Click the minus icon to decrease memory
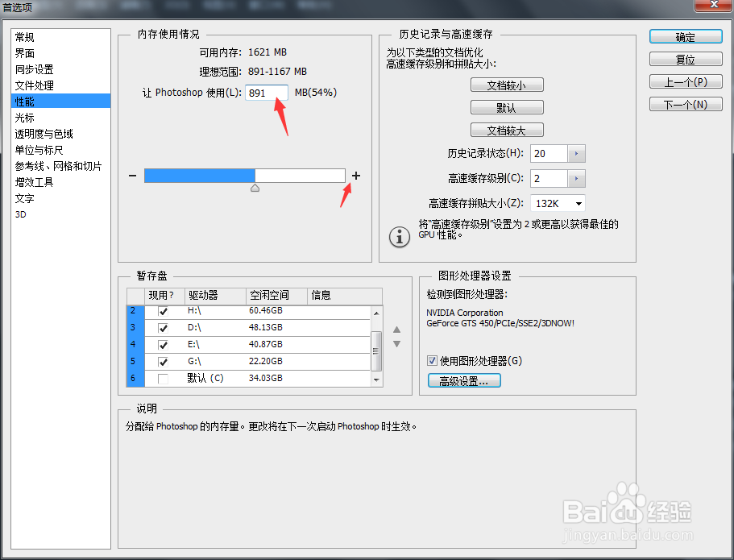 (132, 176)
